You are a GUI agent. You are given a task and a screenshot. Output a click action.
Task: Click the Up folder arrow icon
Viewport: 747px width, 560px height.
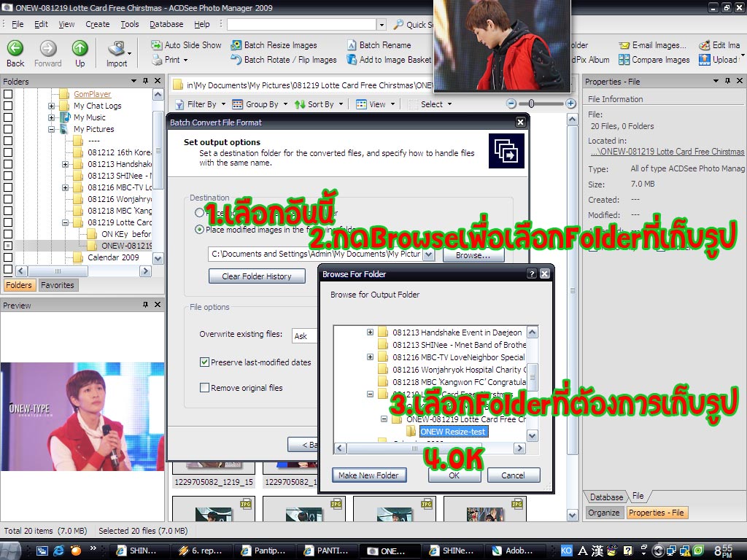80,48
